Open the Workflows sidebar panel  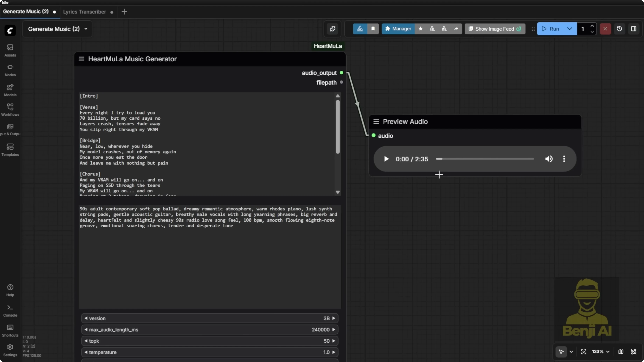pyautogui.click(x=10, y=109)
